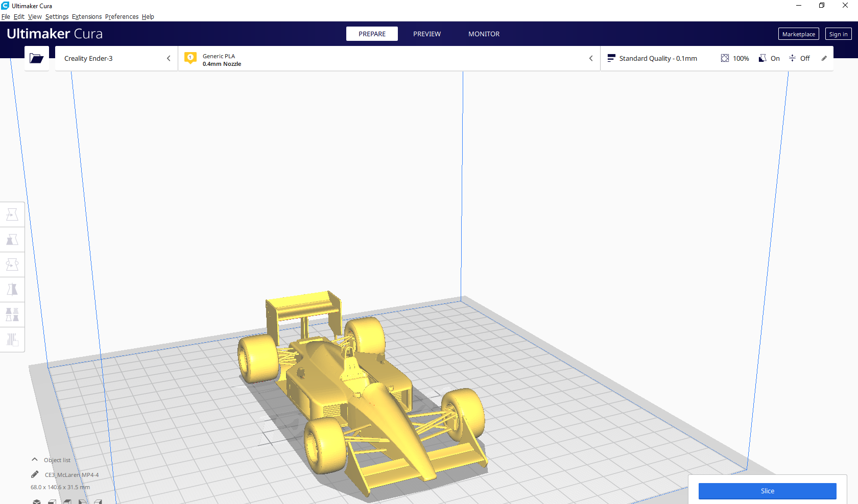Viewport: 858px width, 504px height.
Task: Open the File menu
Action: point(6,17)
